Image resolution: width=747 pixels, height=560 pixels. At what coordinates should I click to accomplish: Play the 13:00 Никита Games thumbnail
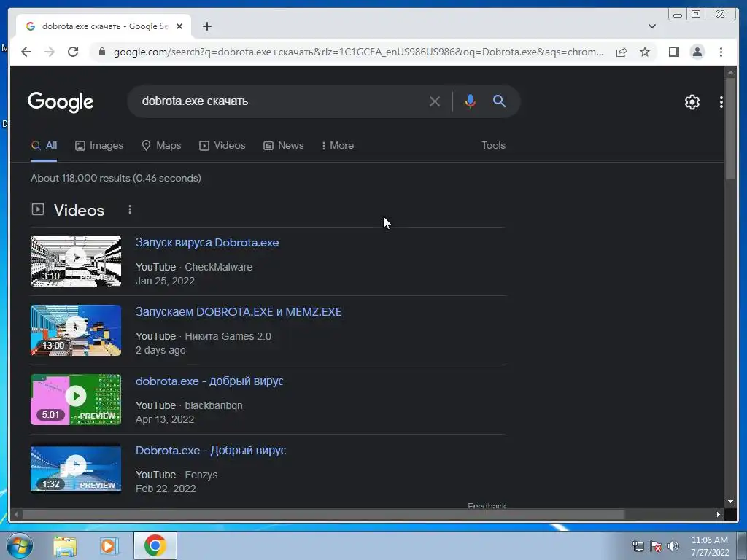click(76, 330)
